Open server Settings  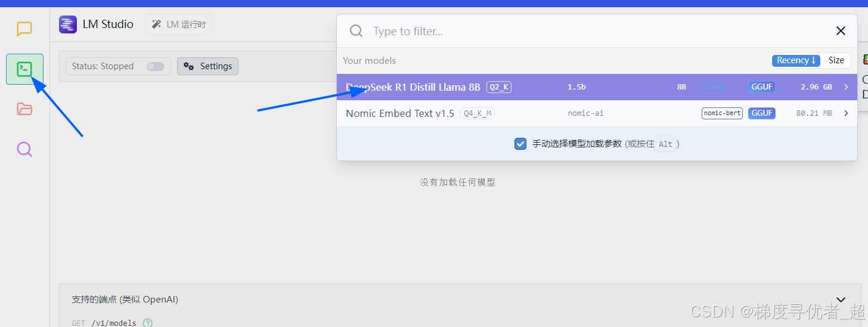207,66
